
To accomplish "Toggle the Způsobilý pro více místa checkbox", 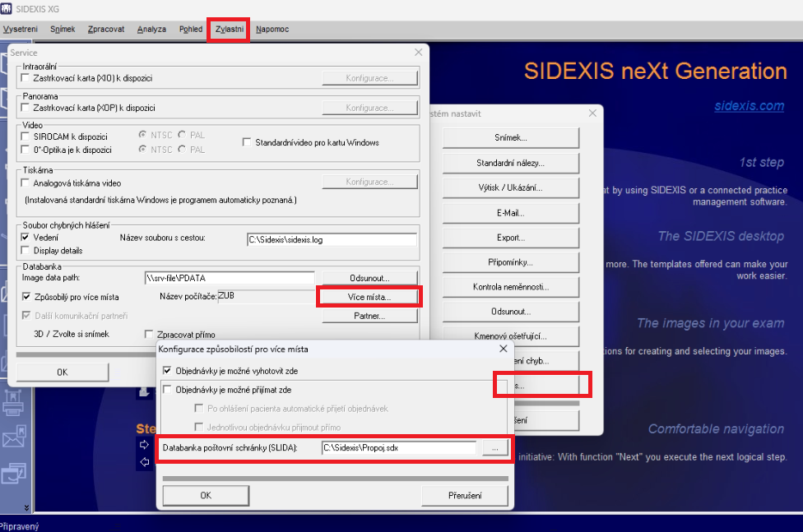I will click(x=26, y=297).
